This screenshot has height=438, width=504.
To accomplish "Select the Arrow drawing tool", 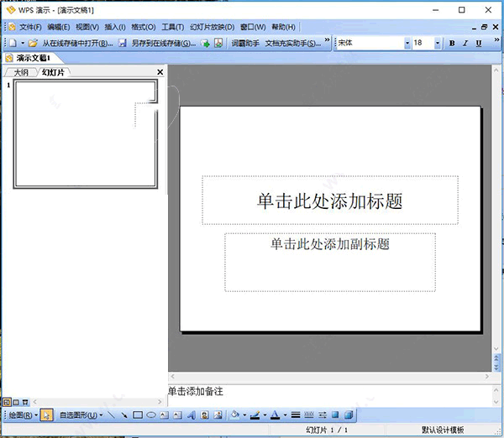I will [124, 415].
